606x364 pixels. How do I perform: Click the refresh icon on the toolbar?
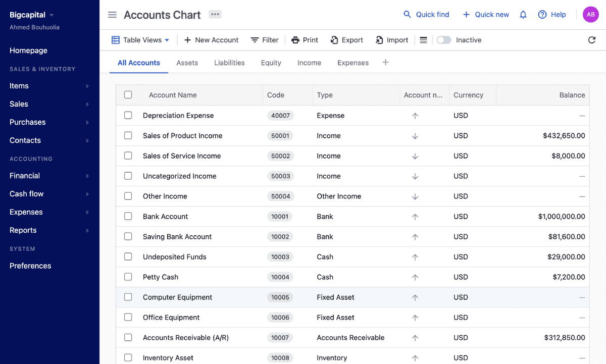click(x=592, y=40)
